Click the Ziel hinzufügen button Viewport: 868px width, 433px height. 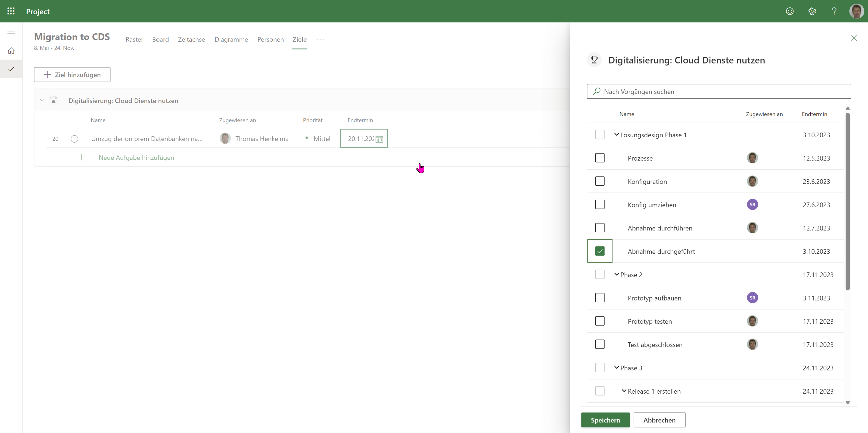pos(72,75)
